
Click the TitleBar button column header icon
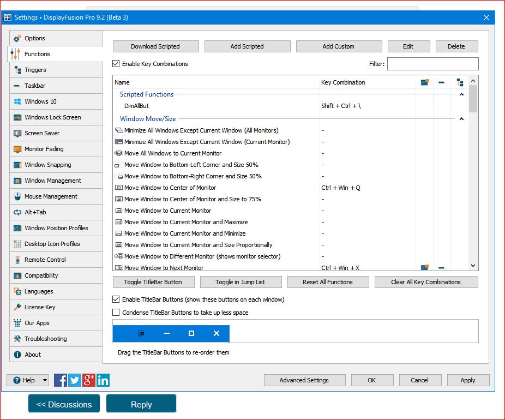click(x=424, y=82)
